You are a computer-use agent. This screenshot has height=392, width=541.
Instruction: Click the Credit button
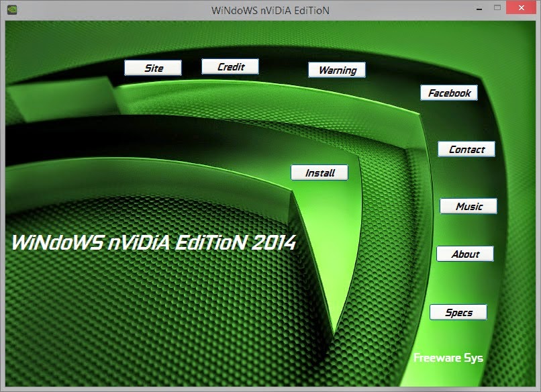230,66
